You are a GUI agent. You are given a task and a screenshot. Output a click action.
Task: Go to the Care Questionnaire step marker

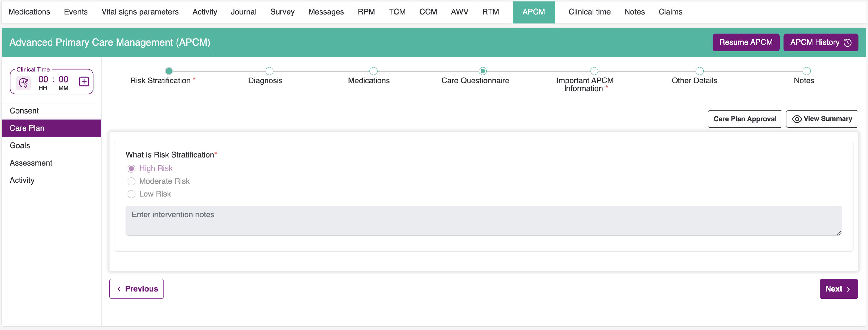(x=483, y=71)
